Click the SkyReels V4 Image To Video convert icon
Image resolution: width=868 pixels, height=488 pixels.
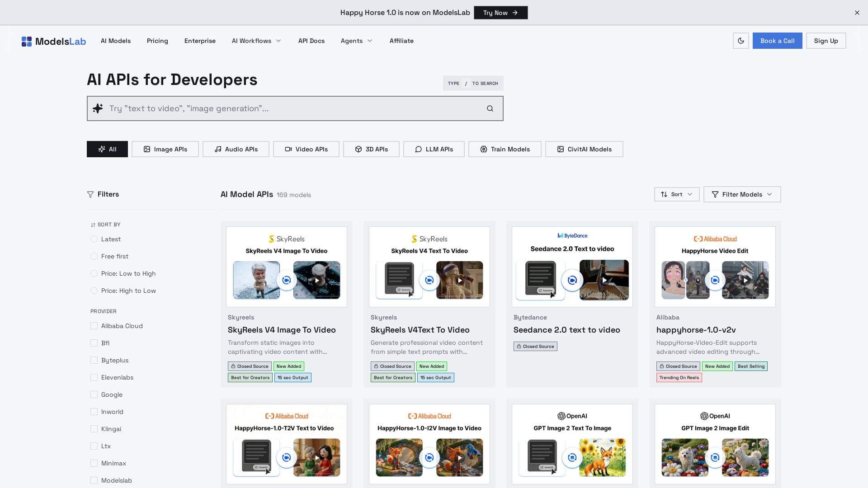(x=287, y=280)
